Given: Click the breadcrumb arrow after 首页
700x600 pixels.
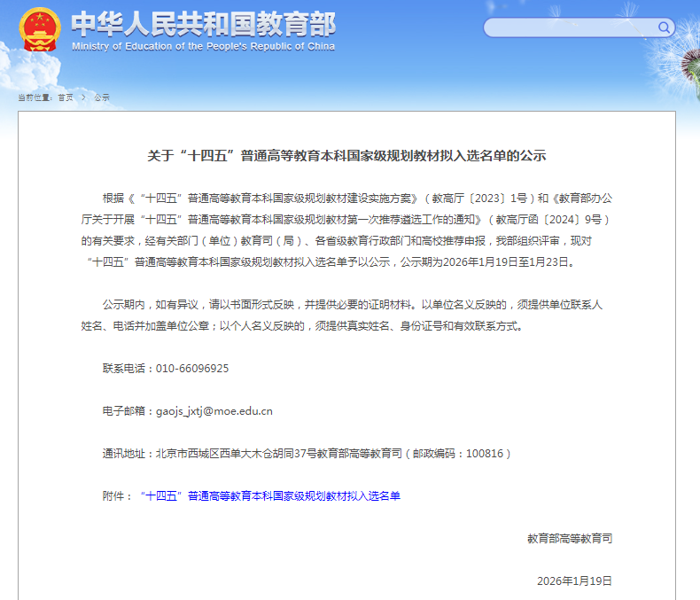Looking at the screenshot, I should [x=84, y=97].
